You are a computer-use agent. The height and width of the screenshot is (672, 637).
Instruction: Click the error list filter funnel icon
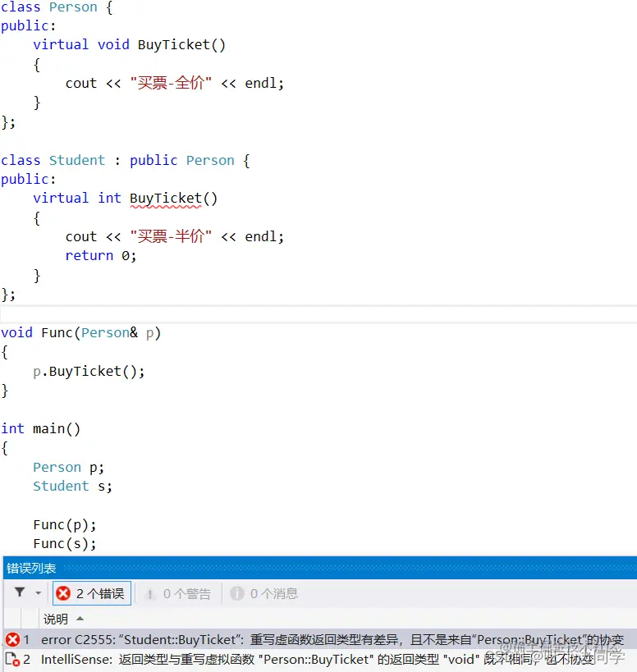tap(20, 592)
